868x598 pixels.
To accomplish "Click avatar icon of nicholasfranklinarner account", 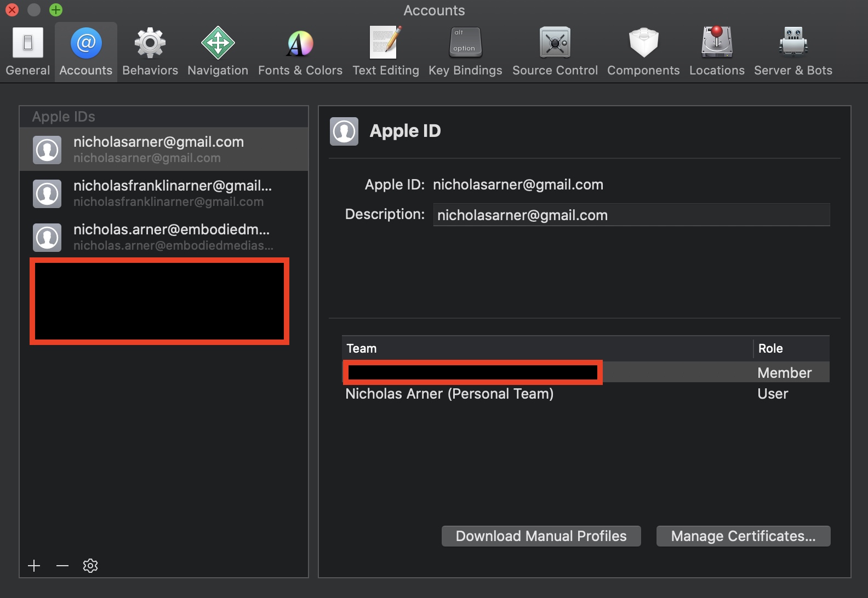I will click(x=47, y=193).
